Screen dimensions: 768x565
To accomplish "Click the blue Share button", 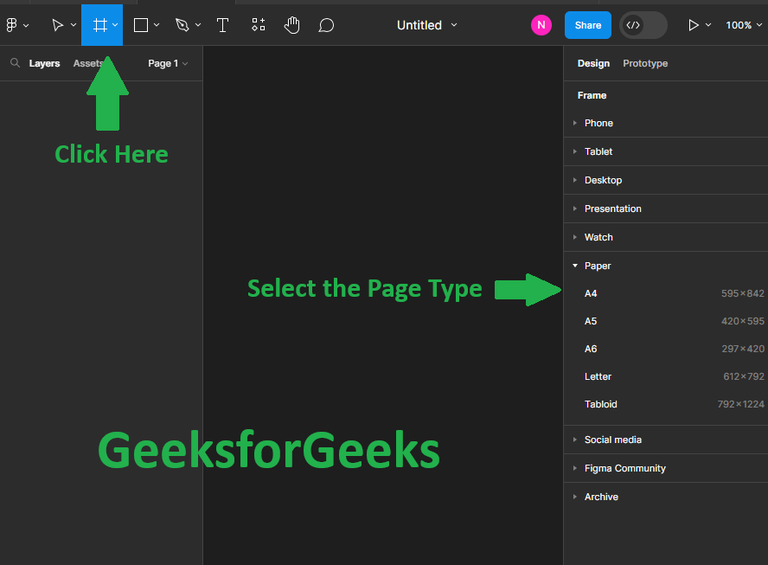I will (588, 25).
